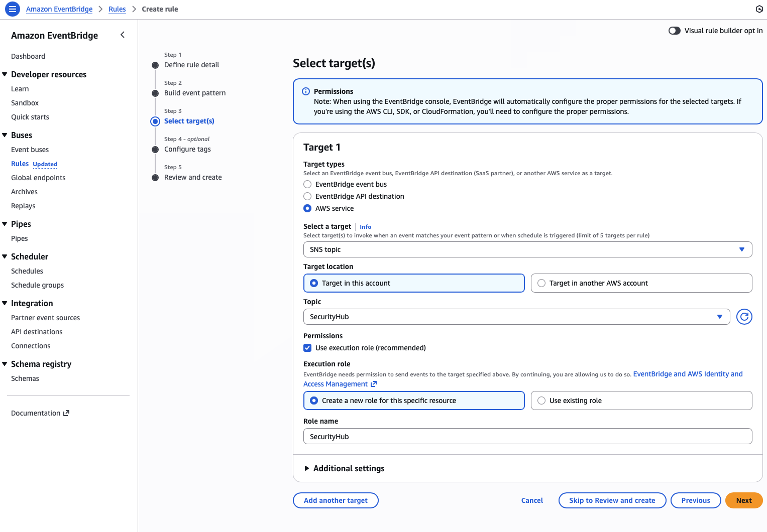Click the Role name input field
This screenshot has width=767, height=532.
[527, 436]
